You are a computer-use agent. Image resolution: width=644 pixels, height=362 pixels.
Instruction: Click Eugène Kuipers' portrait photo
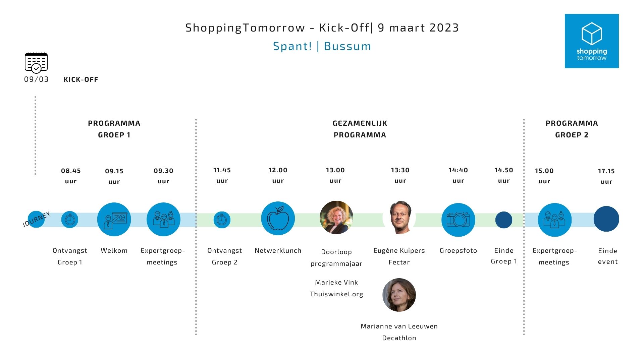tap(400, 218)
